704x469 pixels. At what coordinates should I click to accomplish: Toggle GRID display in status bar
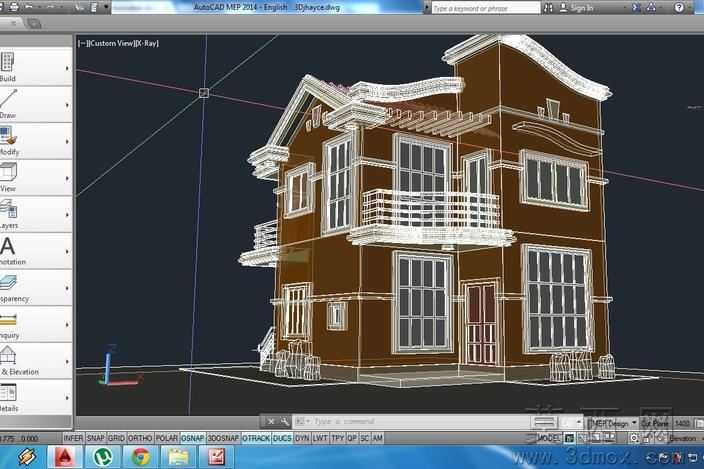pos(116,438)
